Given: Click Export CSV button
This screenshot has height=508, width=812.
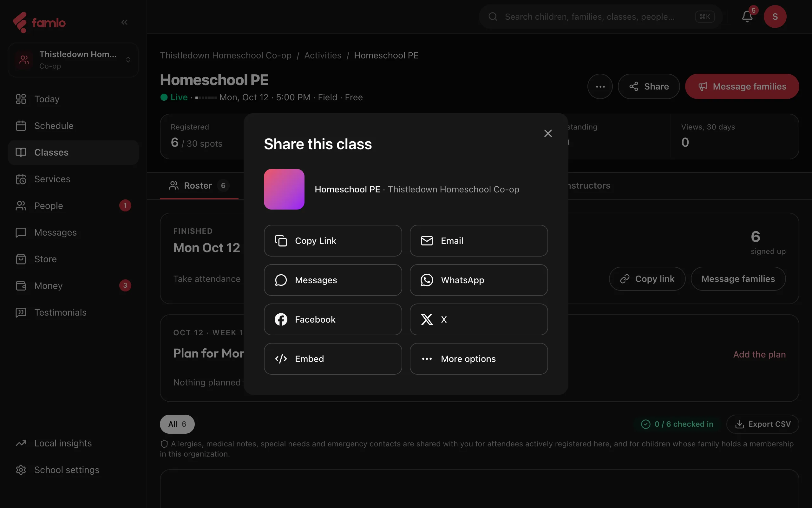Looking at the screenshot, I should (x=762, y=424).
